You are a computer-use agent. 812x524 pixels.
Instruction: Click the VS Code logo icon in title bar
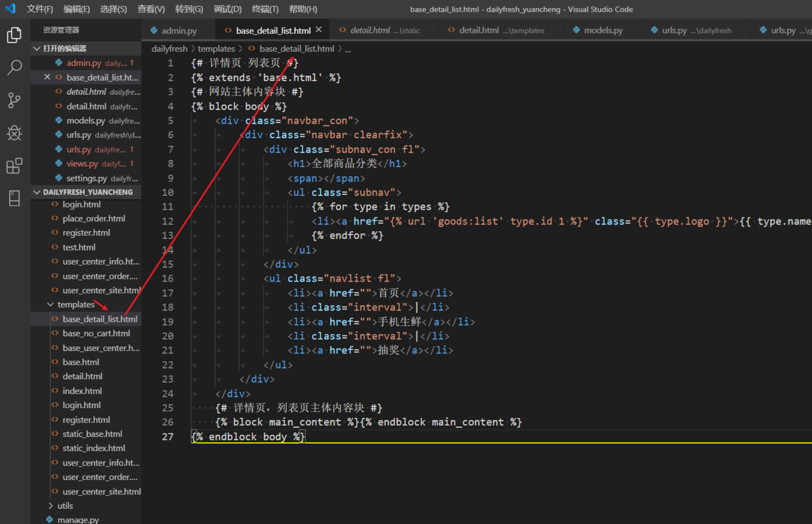click(10, 9)
